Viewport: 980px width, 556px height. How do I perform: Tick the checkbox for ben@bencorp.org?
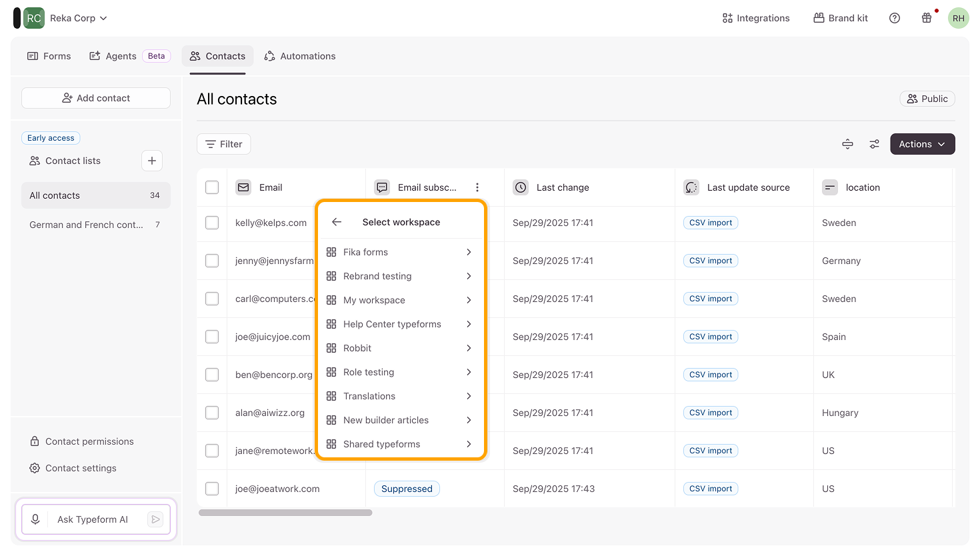click(212, 375)
